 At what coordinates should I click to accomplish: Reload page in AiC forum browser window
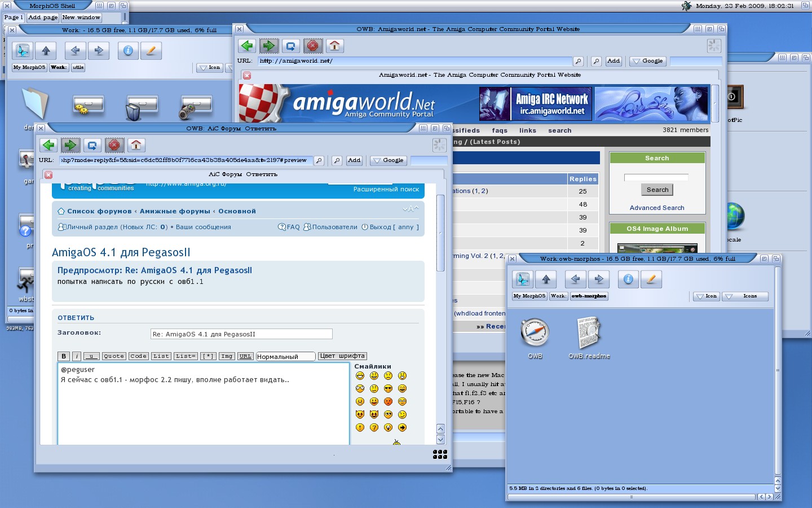[92, 145]
